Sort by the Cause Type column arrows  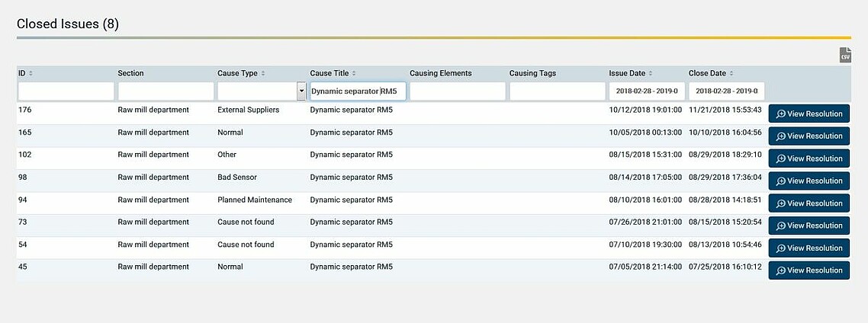pos(263,74)
